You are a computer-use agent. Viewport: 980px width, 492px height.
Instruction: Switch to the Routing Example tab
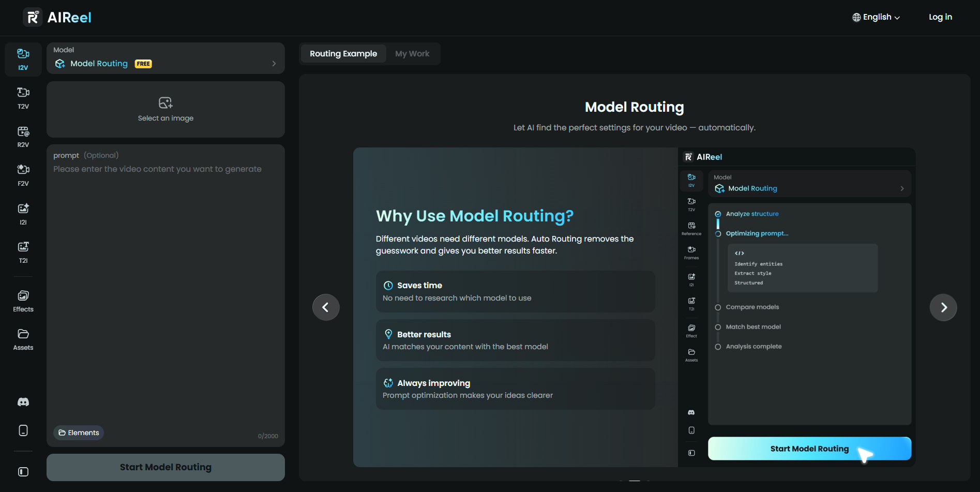343,54
